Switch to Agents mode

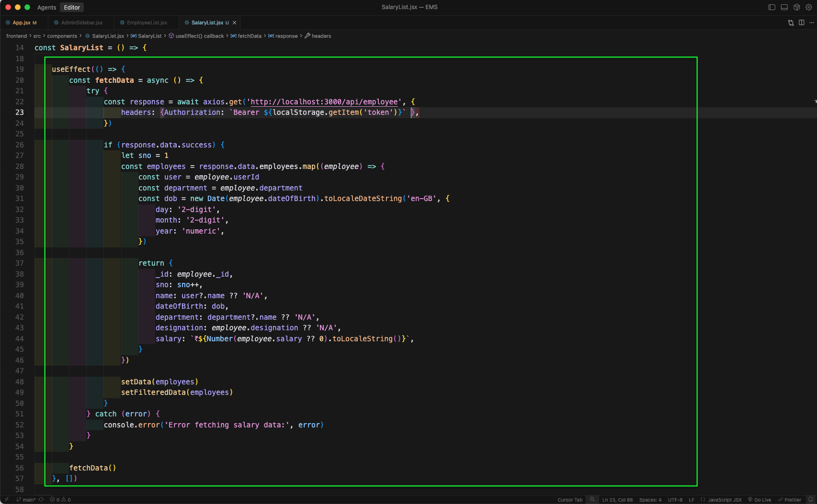tap(46, 7)
